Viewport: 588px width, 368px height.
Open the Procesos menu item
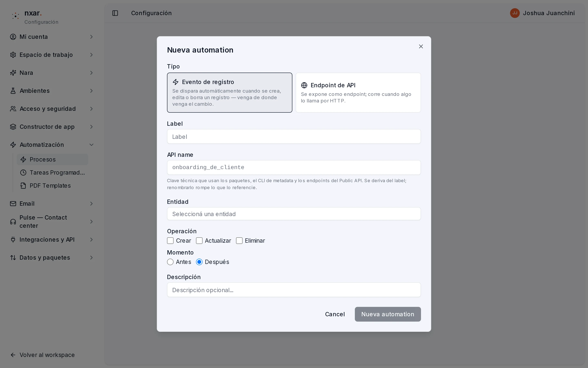52,160
